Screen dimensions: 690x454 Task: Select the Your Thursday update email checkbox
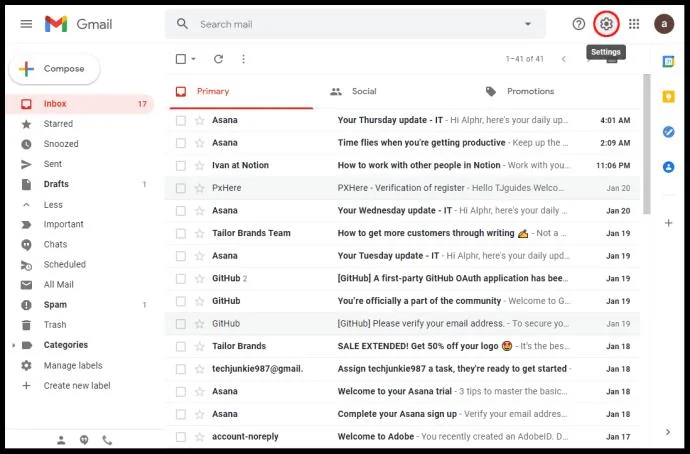[180, 121]
